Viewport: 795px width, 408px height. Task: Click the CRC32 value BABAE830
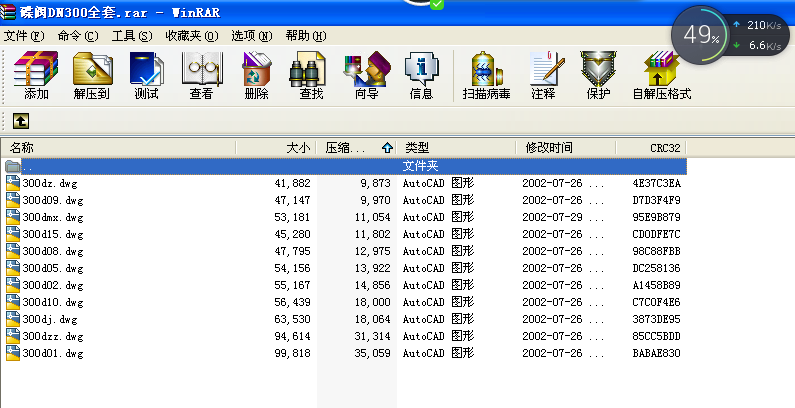[x=657, y=353]
